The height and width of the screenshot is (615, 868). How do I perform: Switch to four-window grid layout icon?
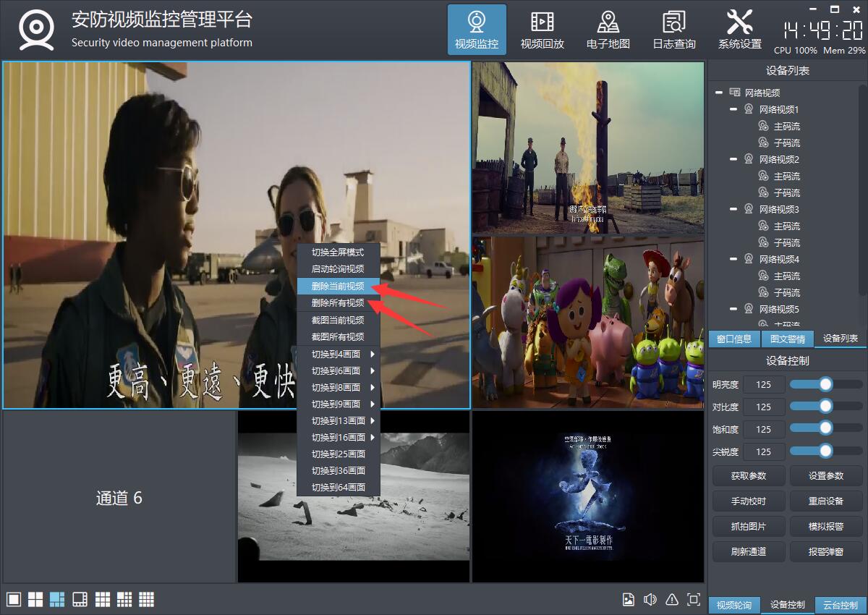[x=35, y=599]
